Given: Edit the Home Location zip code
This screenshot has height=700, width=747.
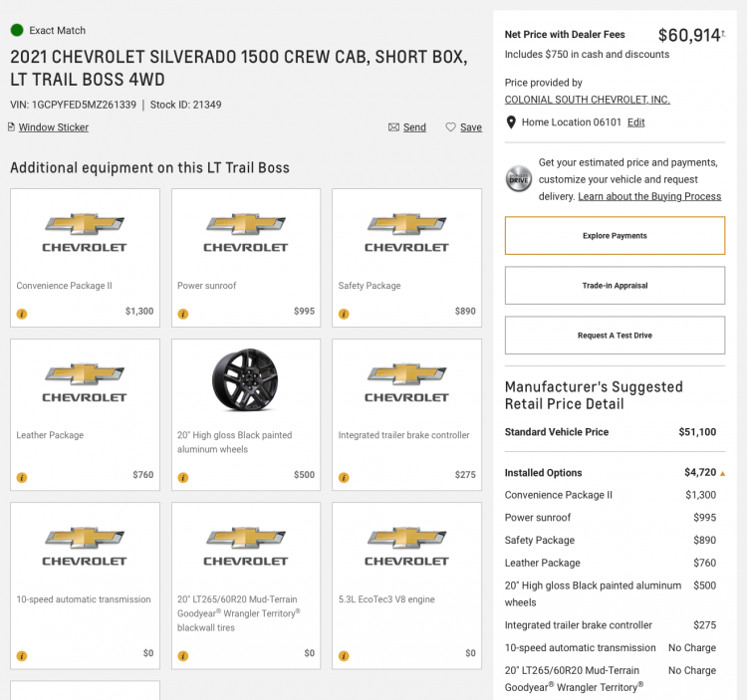Looking at the screenshot, I should pyautogui.click(x=635, y=122).
